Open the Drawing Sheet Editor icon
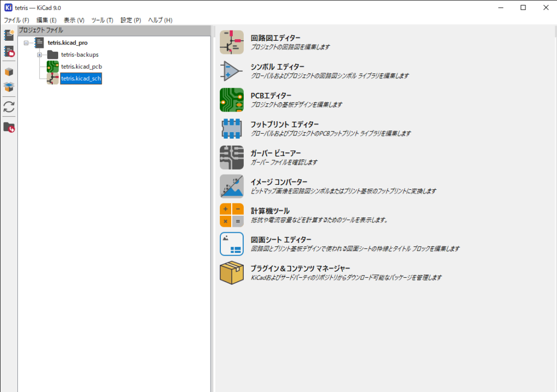The height and width of the screenshot is (392, 557). pos(232,244)
